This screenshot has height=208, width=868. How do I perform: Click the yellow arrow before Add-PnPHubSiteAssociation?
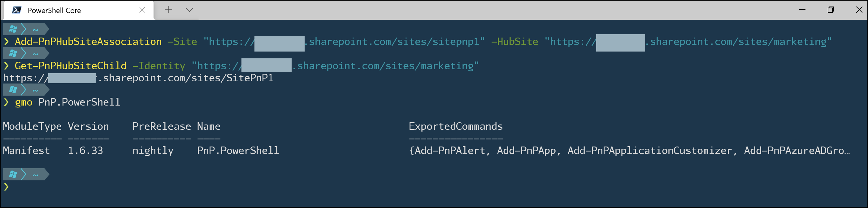pyautogui.click(x=6, y=42)
